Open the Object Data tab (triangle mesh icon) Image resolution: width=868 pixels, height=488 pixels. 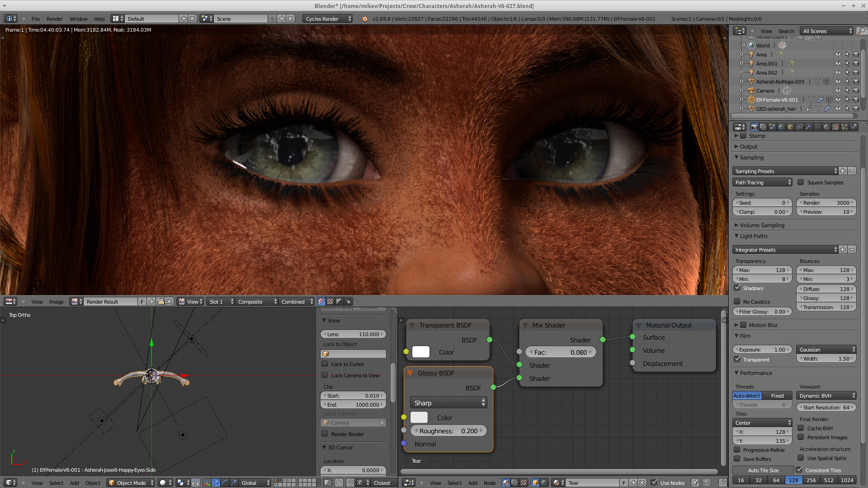click(817, 127)
